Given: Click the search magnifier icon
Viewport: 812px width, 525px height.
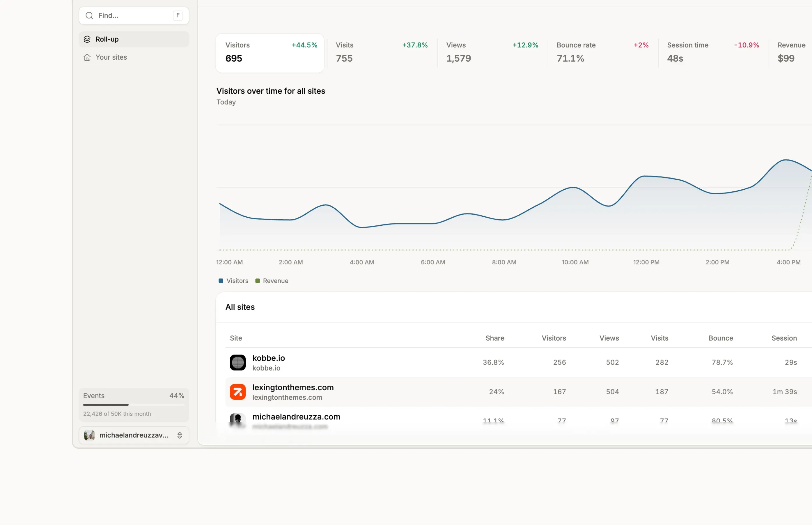Looking at the screenshot, I should pyautogui.click(x=89, y=16).
